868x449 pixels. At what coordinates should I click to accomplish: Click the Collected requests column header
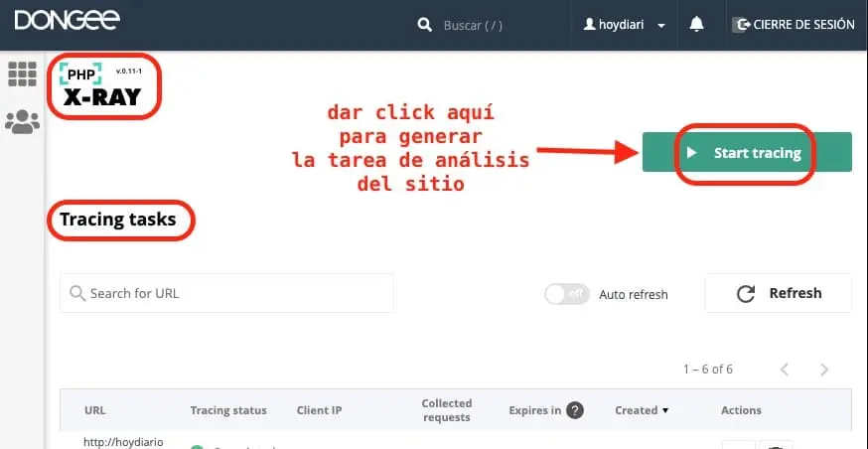[x=446, y=410]
